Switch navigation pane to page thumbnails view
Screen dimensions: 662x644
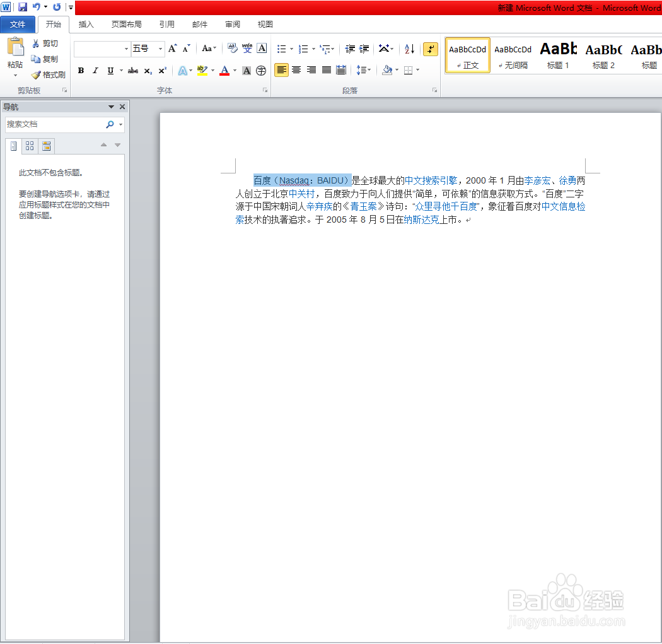[30, 146]
